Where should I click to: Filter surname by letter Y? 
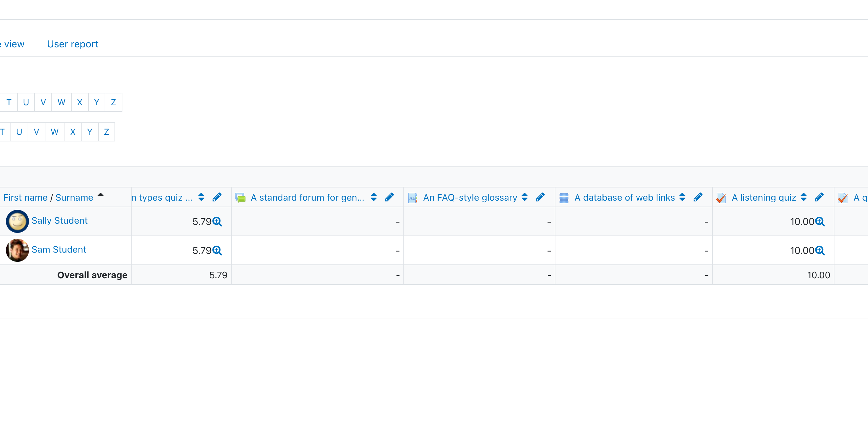point(89,132)
